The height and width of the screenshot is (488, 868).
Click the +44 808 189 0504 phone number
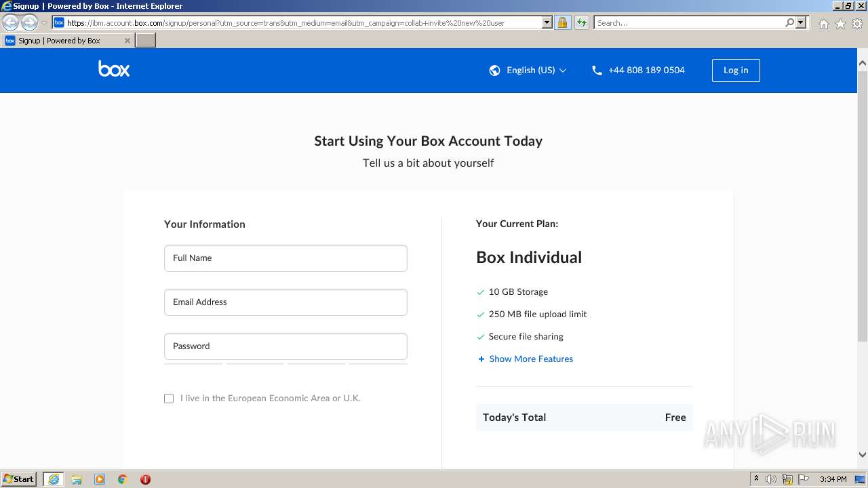click(646, 70)
